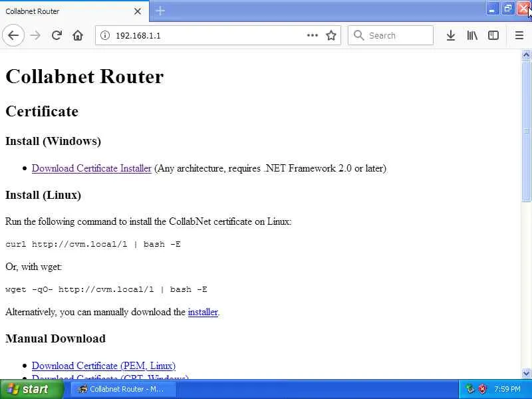Click the vertical scrollbar thumb

point(526,131)
